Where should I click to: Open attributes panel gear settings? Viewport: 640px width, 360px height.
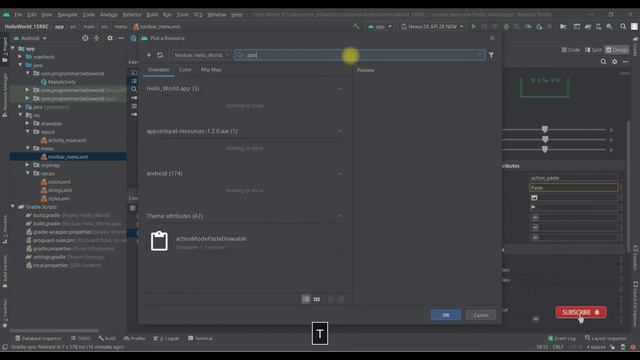tap(615, 62)
